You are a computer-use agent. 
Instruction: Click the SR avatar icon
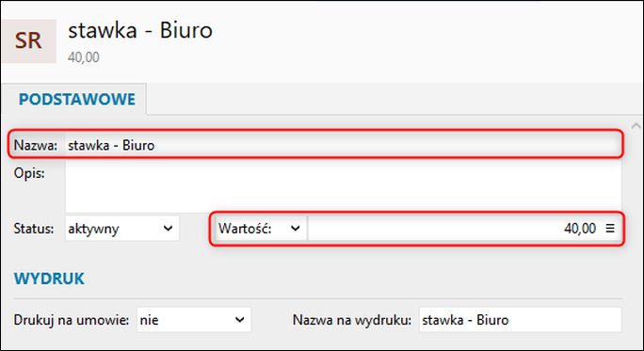(28, 41)
